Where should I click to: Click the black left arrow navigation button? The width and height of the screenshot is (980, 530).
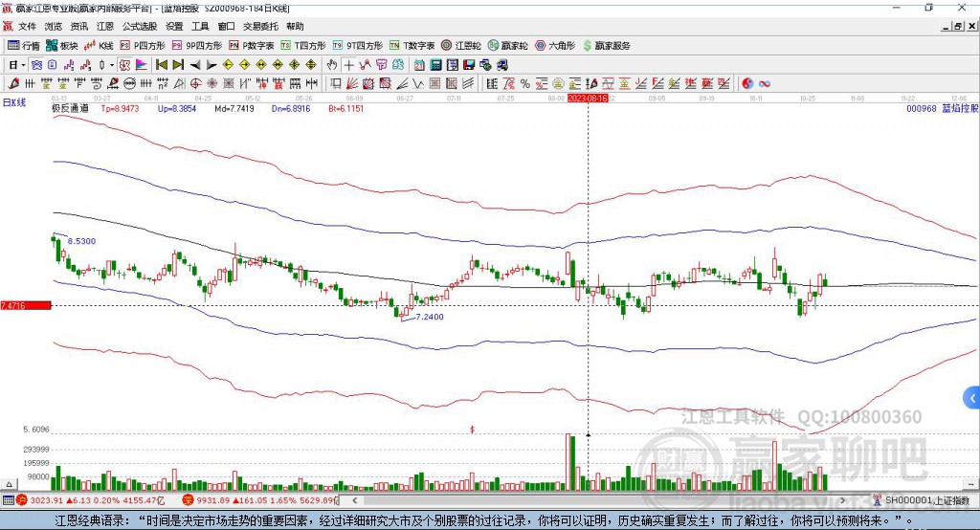(195, 64)
